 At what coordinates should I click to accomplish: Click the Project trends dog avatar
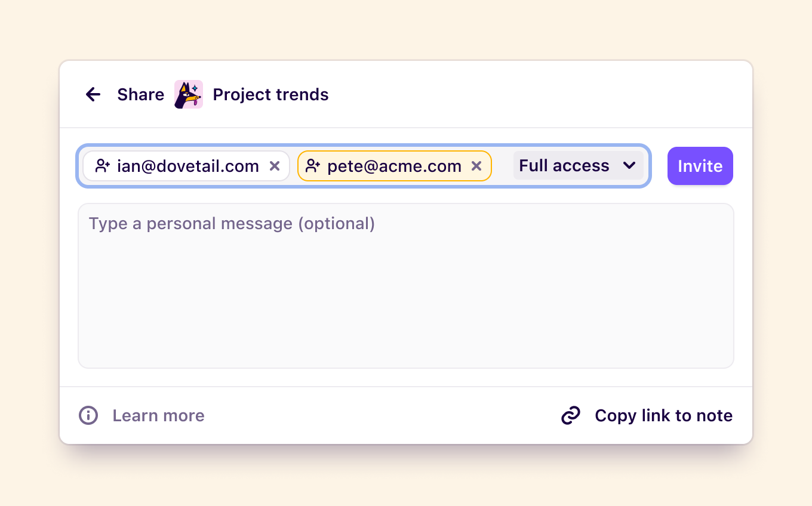pyautogui.click(x=189, y=94)
